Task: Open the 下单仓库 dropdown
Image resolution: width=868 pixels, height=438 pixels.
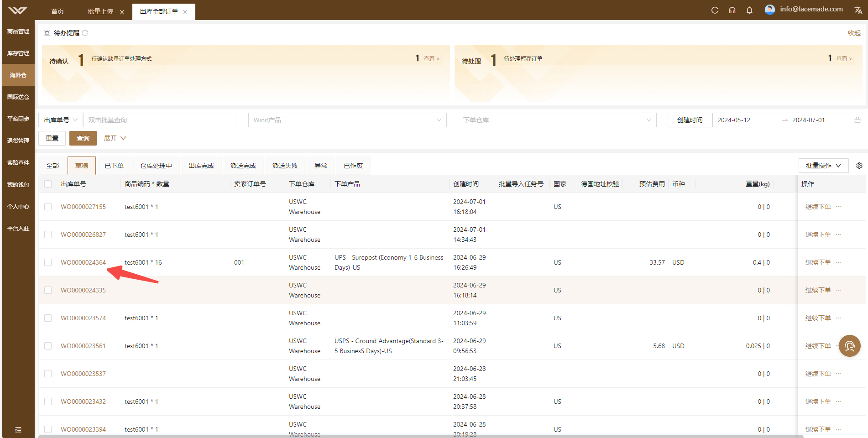Action: (557, 120)
